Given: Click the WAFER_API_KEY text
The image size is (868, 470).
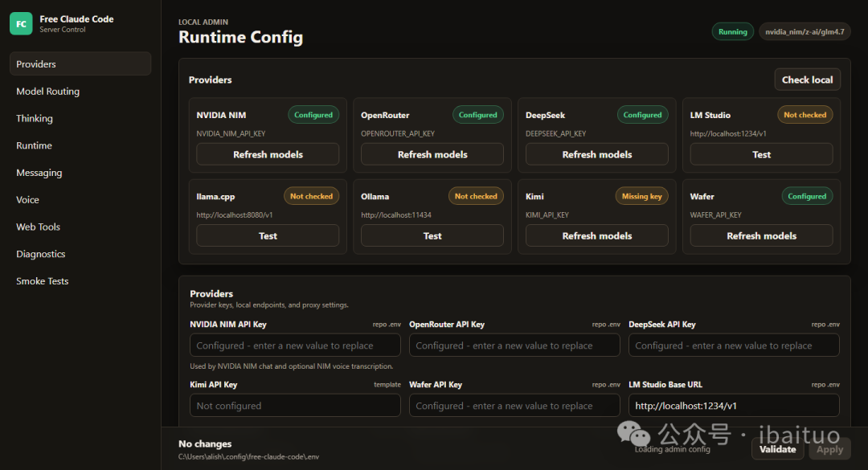Looking at the screenshot, I should pos(716,215).
